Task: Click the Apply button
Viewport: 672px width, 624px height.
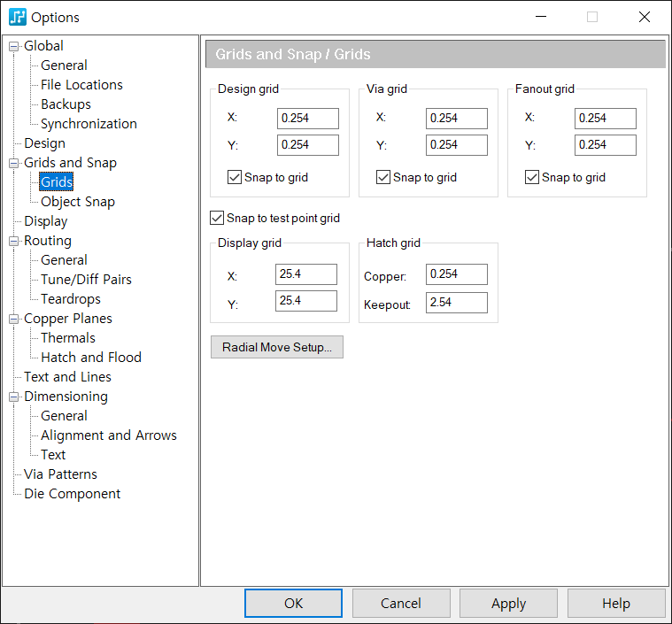Action: (508, 604)
